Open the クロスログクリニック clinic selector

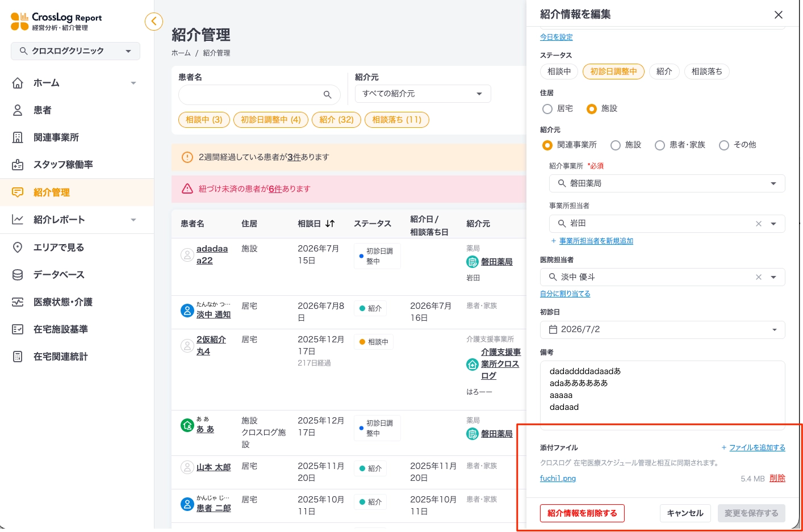click(76, 51)
